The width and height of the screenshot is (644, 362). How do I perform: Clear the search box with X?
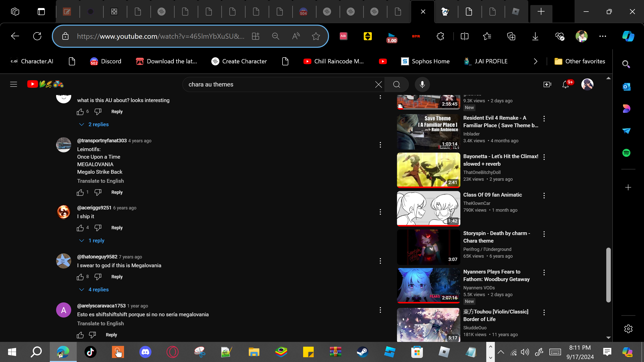[378, 84]
